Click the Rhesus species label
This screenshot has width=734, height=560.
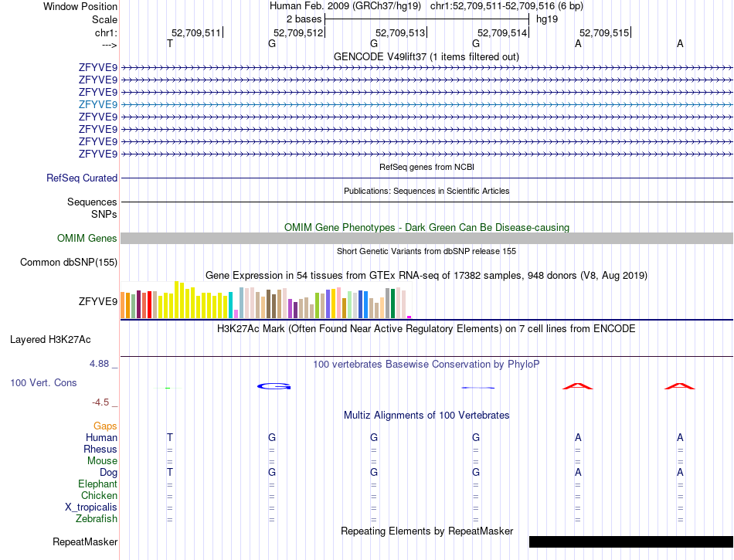100,449
